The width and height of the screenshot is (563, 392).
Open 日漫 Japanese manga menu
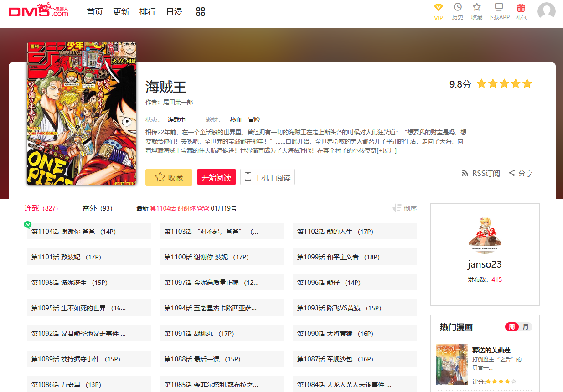coord(174,12)
